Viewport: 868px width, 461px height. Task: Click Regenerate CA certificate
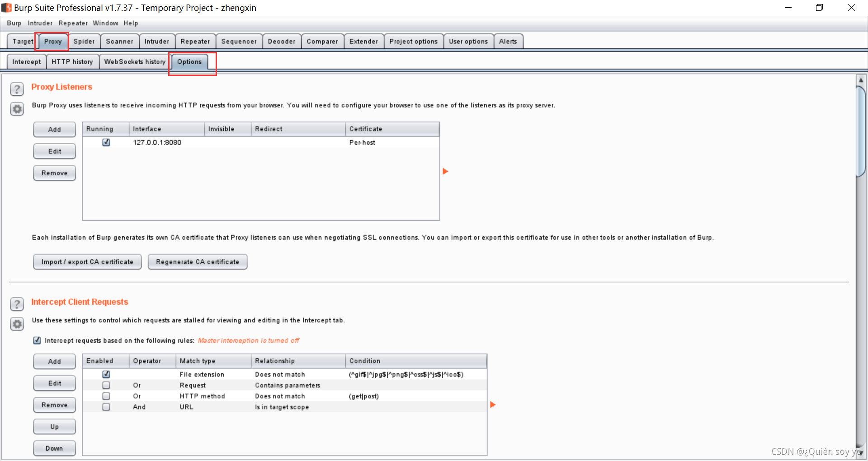pos(198,262)
